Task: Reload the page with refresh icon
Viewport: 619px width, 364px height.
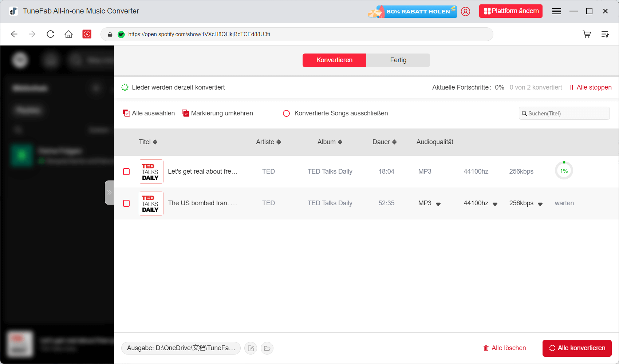Action: [x=51, y=34]
